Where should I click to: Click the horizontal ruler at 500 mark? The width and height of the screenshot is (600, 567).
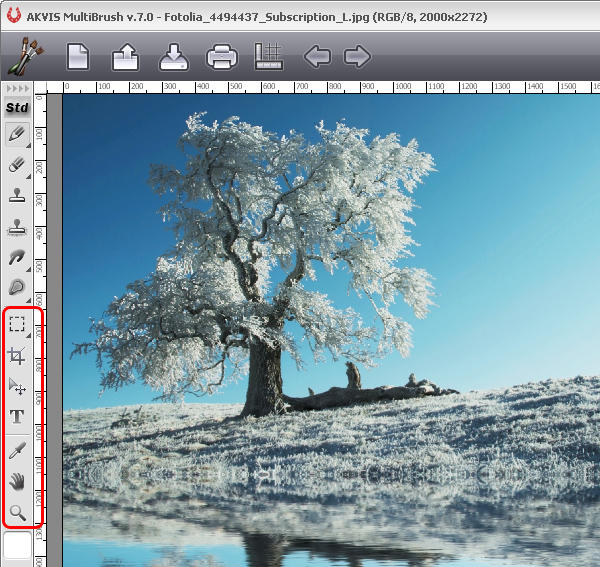236,87
